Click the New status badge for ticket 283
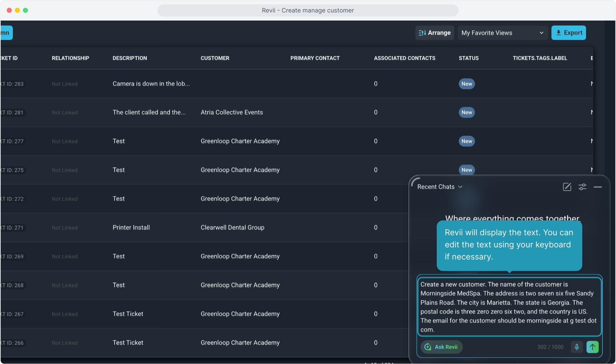This screenshot has width=616, height=364. coord(466,84)
